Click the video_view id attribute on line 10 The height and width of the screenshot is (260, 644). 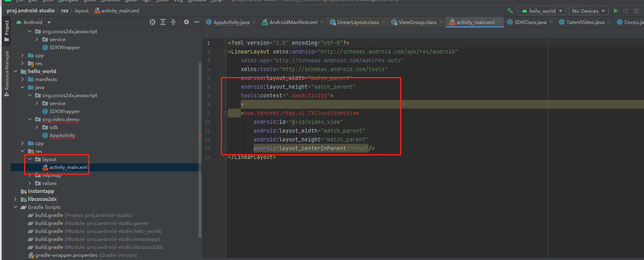[x=298, y=122]
